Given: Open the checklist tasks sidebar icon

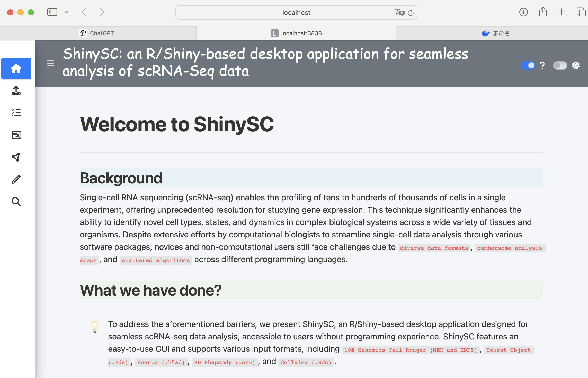Looking at the screenshot, I should 16,113.
